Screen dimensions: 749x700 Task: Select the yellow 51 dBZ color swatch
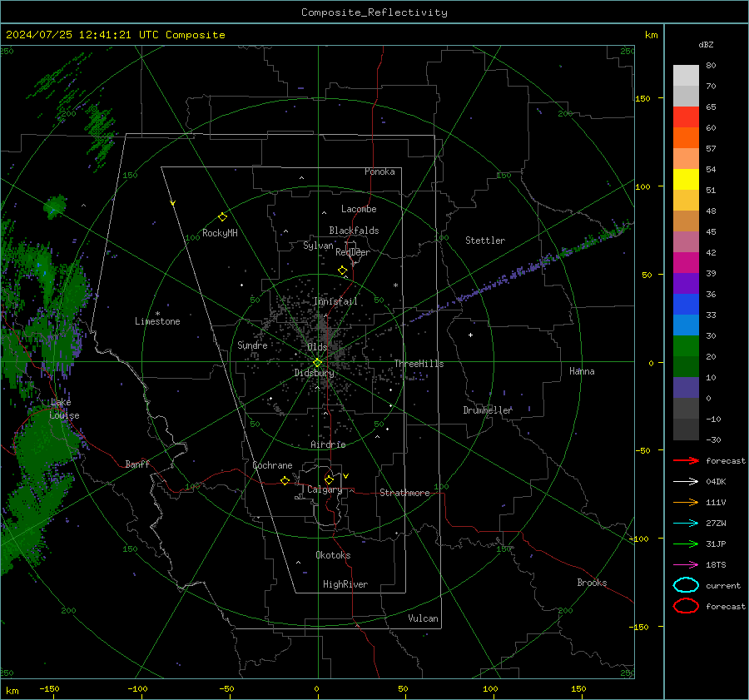(x=686, y=180)
